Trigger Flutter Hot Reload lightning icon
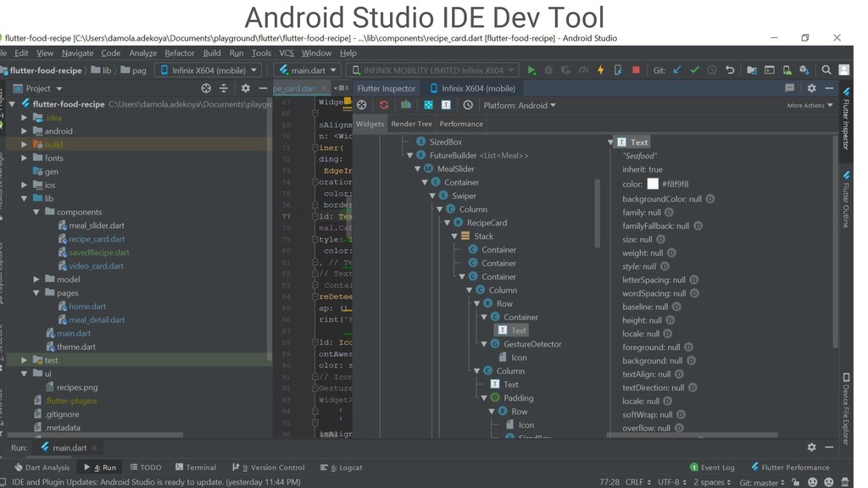The image size is (868, 488). click(600, 70)
